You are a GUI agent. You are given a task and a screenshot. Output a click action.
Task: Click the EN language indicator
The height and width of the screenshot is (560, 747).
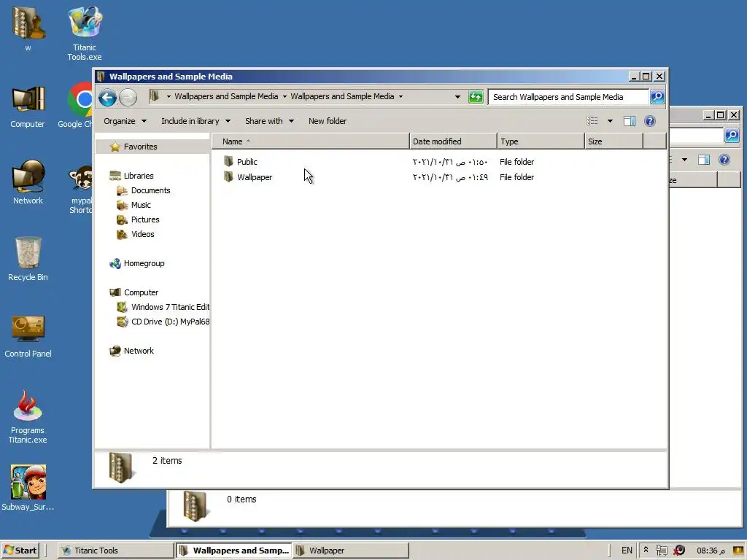tap(627, 551)
